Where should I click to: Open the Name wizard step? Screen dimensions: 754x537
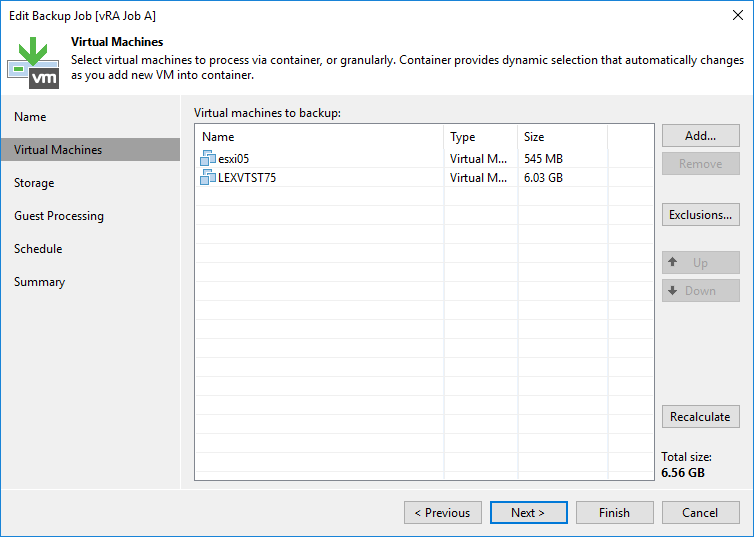click(30, 117)
